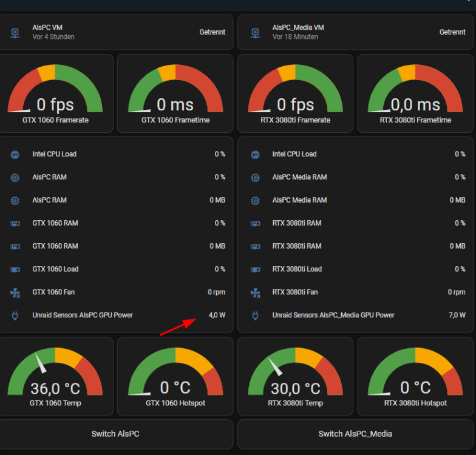Open AlsPC_Media VM Getrennt status

(452, 32)
